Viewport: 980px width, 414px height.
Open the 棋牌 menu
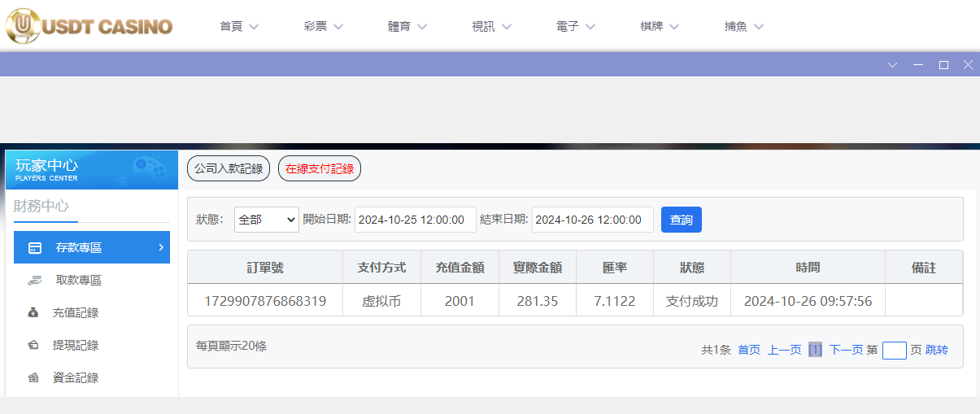coord(651,26)
